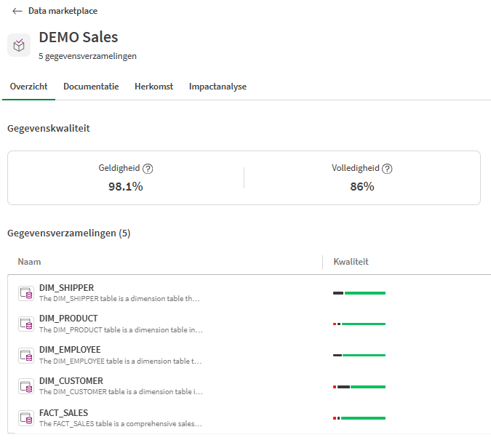Open the DIM_SHIPPER dataset
The height and width of the screenshot is (448, 491).
(66, 288)
